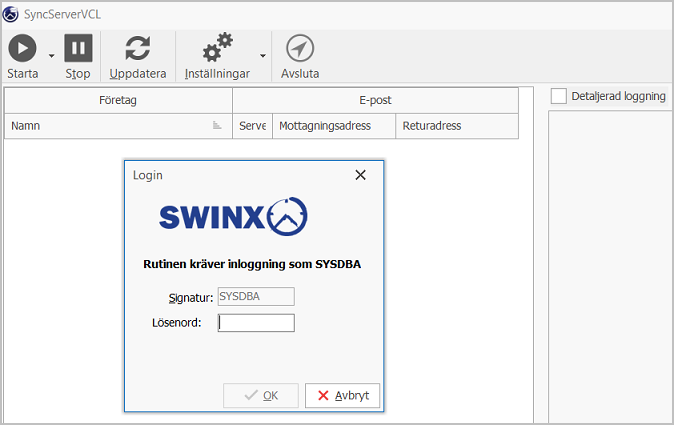Screen dimensions: 674x425
Task: Select the Mottagningsadress column header
Action: tap(334, 126)
